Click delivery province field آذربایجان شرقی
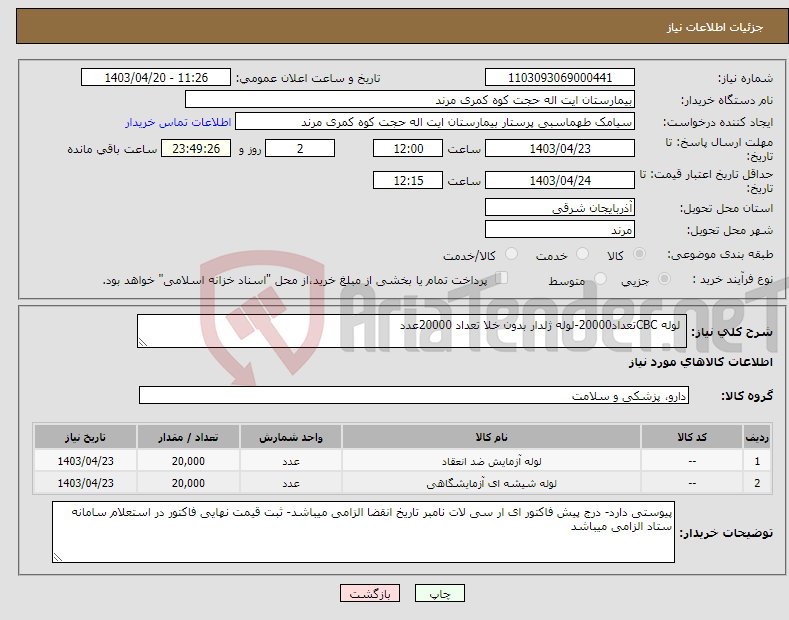789x620 pixels. point(560,207)
